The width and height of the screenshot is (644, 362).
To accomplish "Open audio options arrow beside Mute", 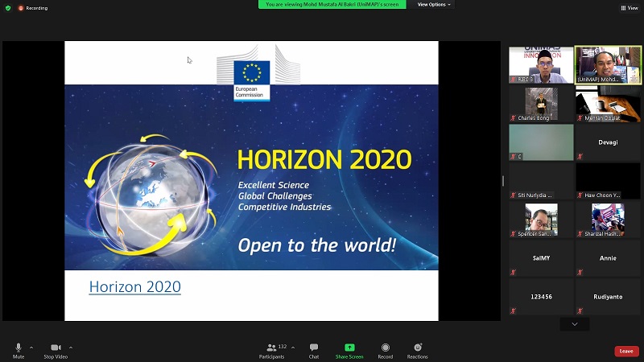I will tap(31, 348).
